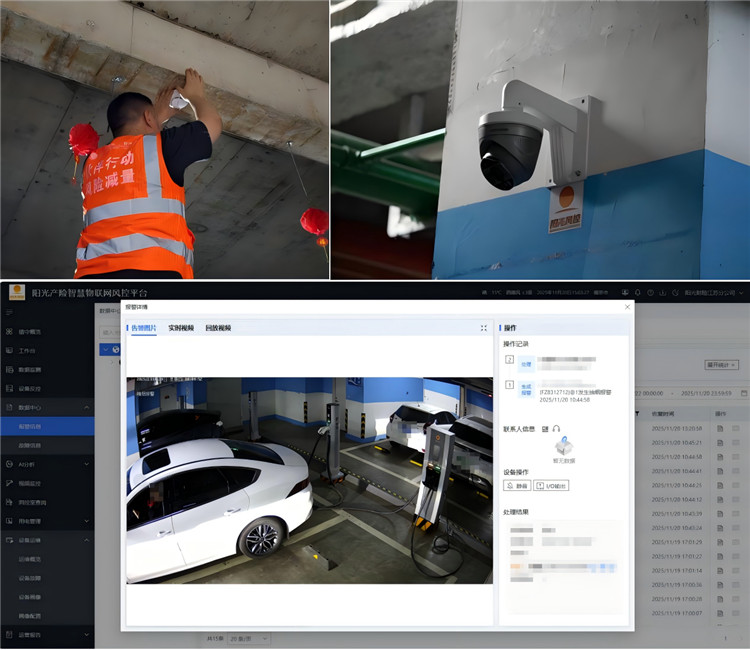Open details icon for row 2025/11/20 10:44:12
Image resolution: width=750 pixels, height=650 pixels.
click(x=720, y=499)
